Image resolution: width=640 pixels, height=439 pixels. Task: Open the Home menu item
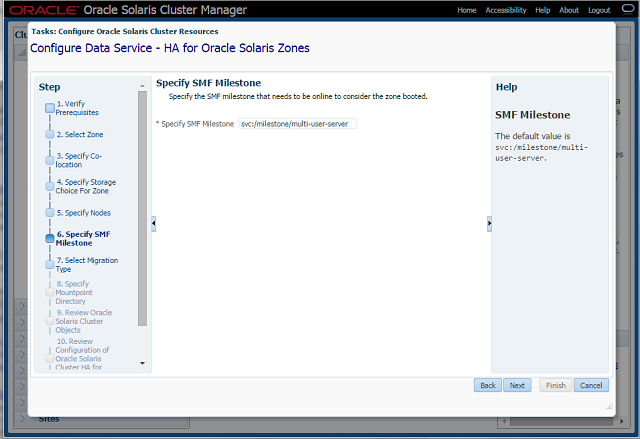(x=466, y=10)
